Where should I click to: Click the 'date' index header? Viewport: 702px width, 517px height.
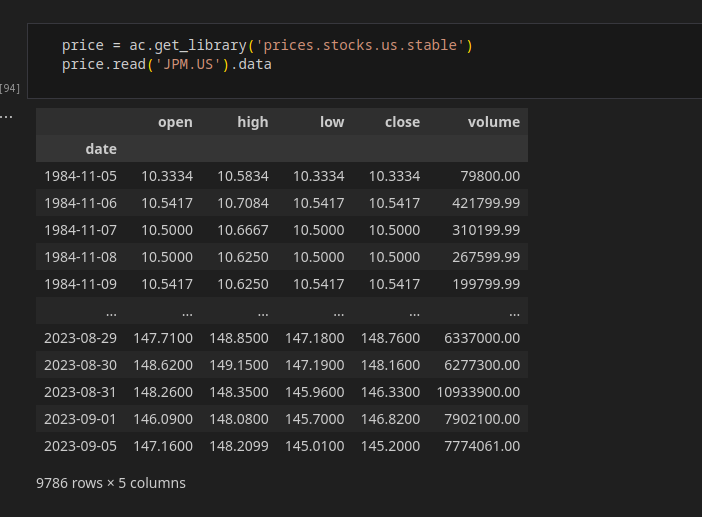click(101, 149)
